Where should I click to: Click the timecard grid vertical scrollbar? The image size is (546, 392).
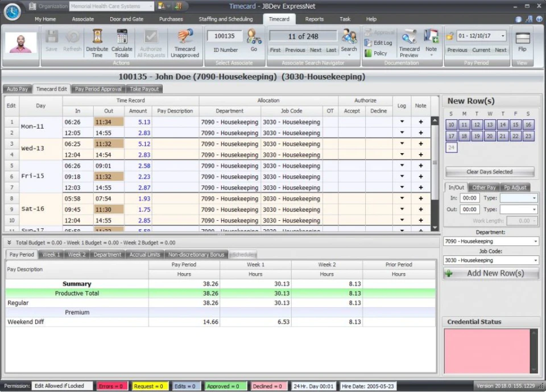(x=435, y=174)
